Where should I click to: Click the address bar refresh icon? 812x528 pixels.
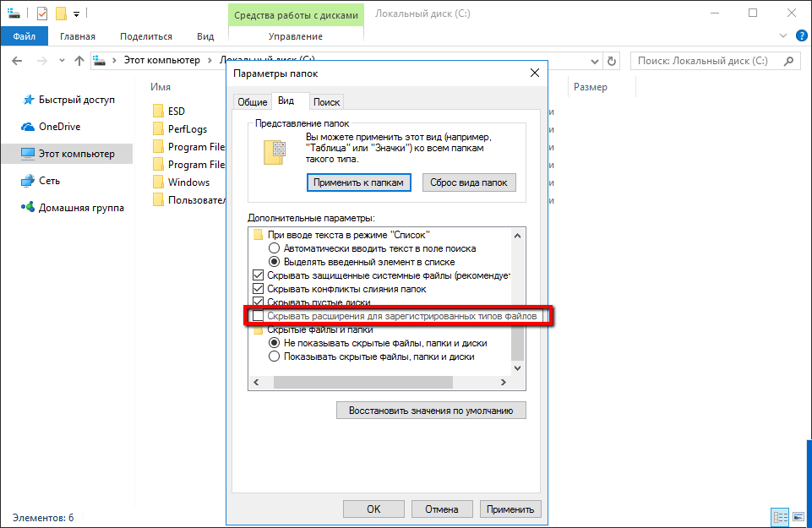(612, 61)
